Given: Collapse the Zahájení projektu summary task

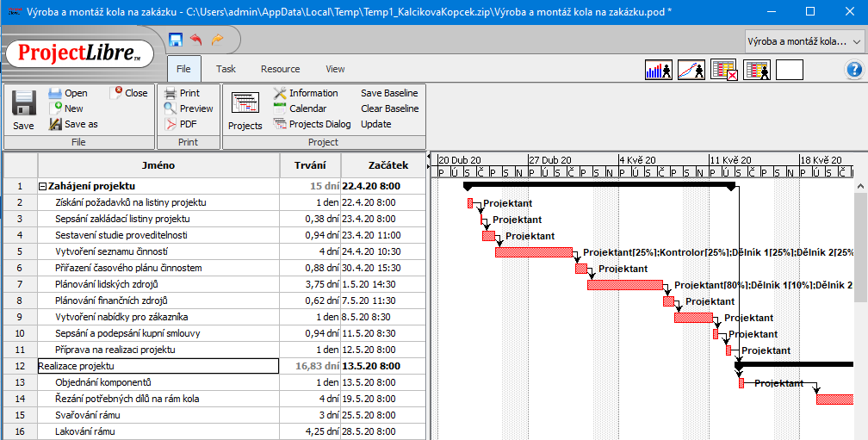Looking at the screenshot, I should (42, 186).
